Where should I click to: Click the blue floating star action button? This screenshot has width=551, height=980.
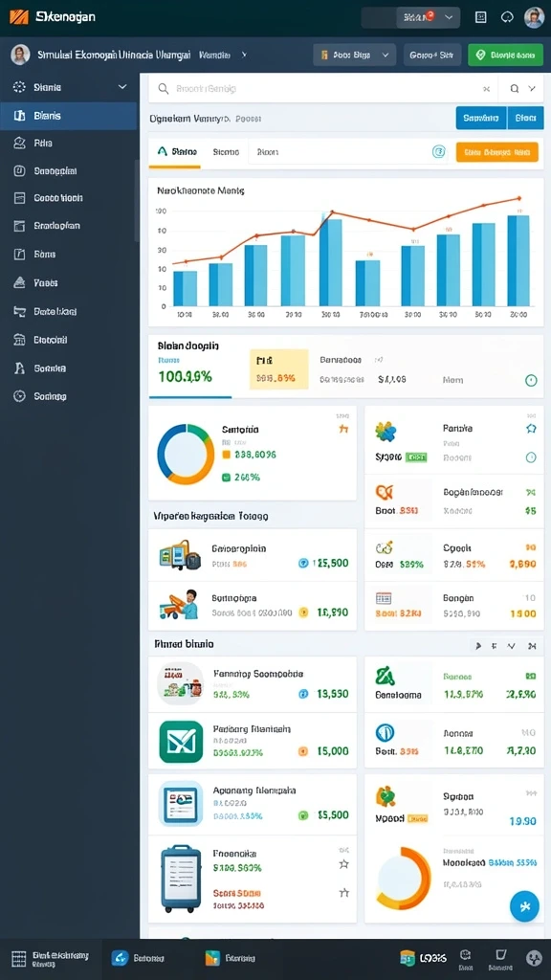tap(524, 906)
